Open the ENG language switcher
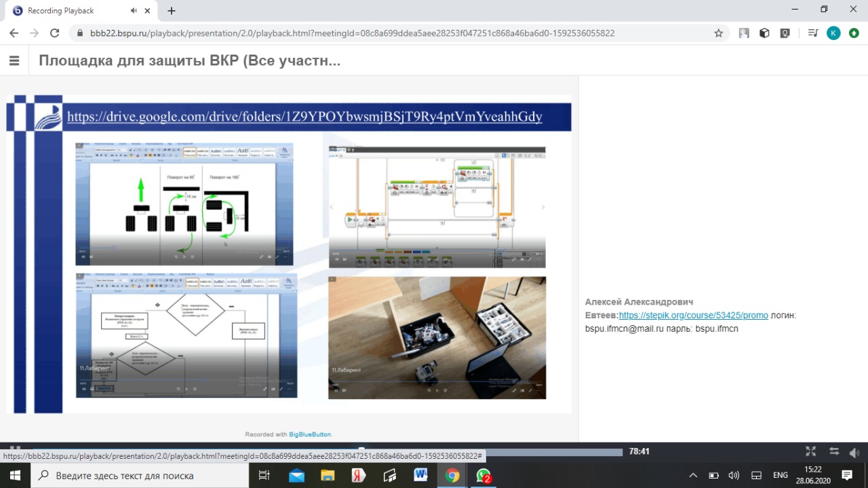Image resolution: width=868 pixels, height=488 pixels. pyautogui.click(x=780, y=475)
